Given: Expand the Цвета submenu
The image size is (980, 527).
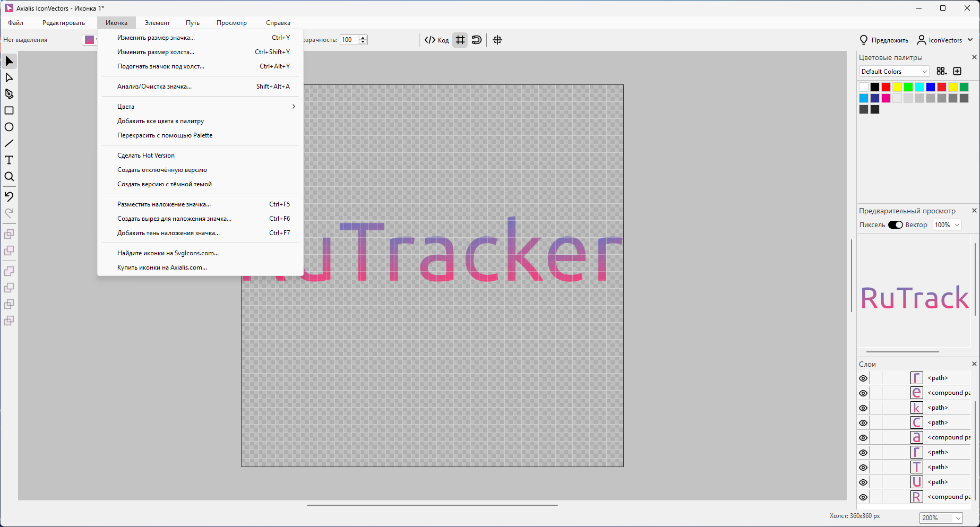Looking at the screenshot, I should coord(200,107).
